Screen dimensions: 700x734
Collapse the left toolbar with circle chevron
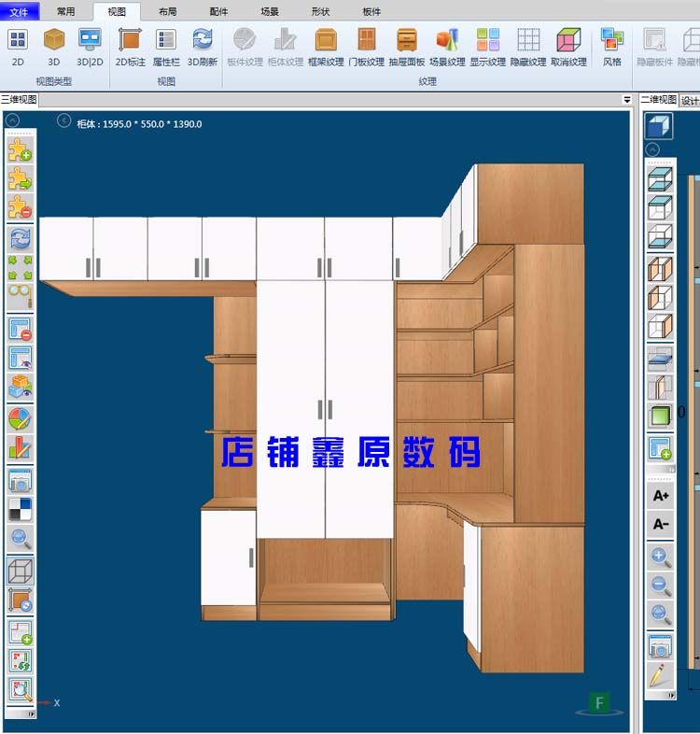[x=64, y=120]
